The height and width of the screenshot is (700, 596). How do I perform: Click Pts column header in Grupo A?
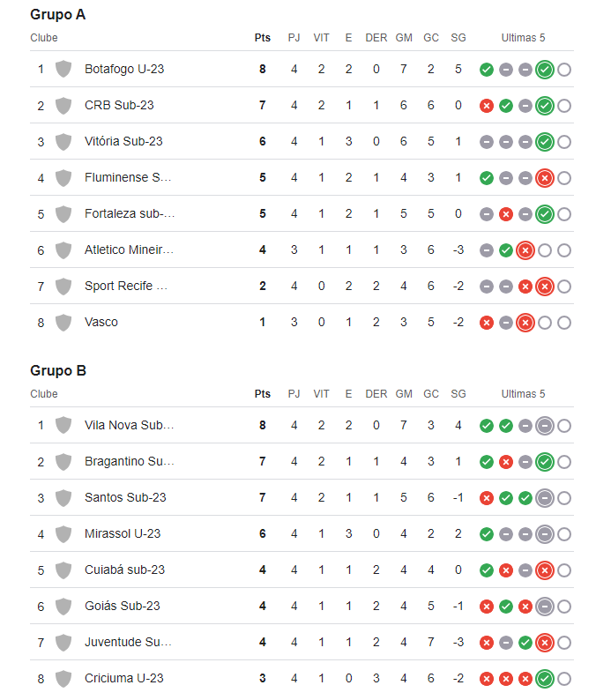263,38
